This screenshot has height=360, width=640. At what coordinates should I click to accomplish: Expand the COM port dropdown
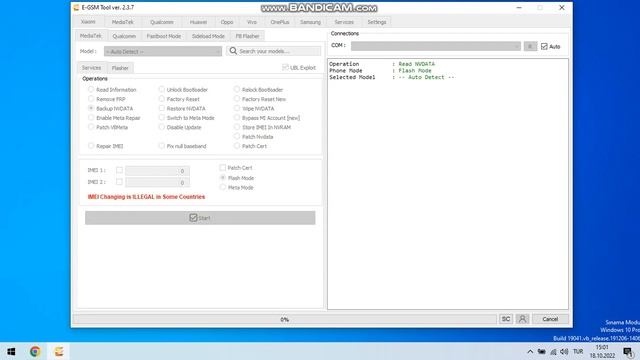436,46
